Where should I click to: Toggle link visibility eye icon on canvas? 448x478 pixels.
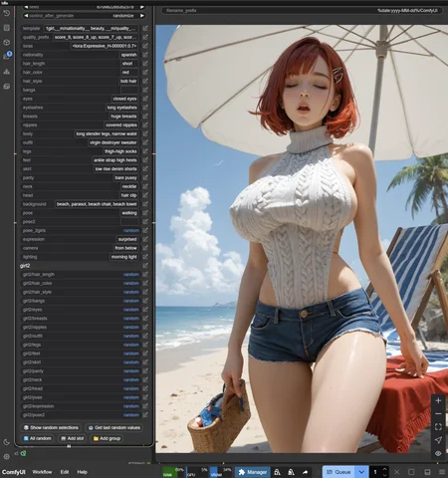pos(438,453)
